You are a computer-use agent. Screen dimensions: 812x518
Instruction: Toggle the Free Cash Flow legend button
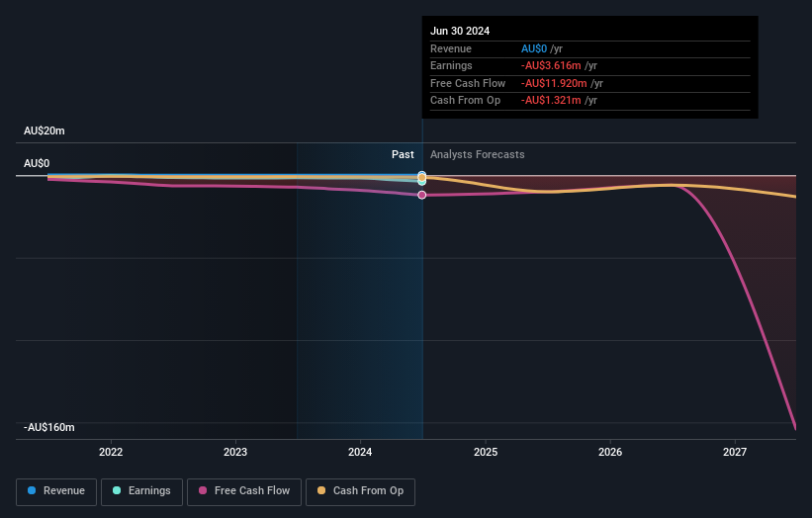coord(244,491)
